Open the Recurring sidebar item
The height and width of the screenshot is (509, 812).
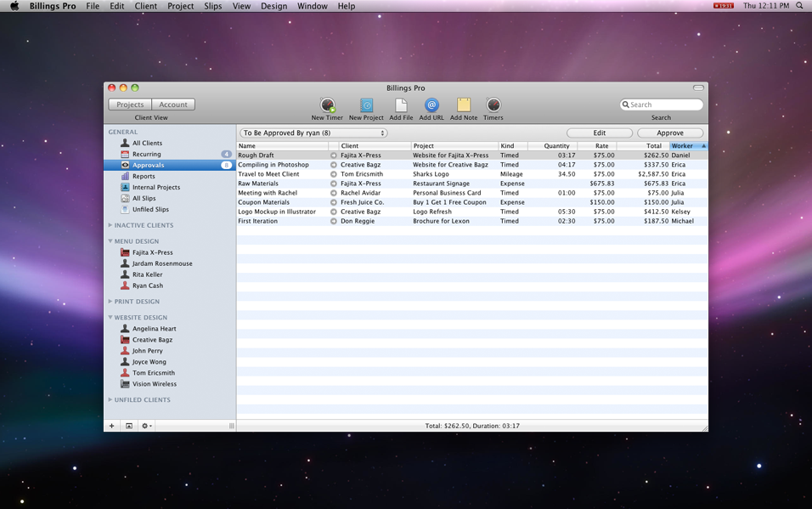(147, 154)
